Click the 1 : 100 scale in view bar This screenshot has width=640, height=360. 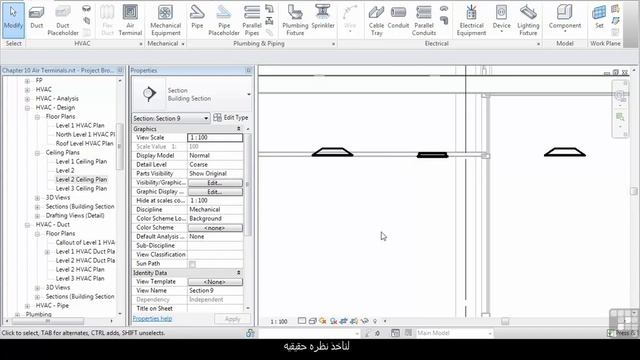click(x=279, y=322)
